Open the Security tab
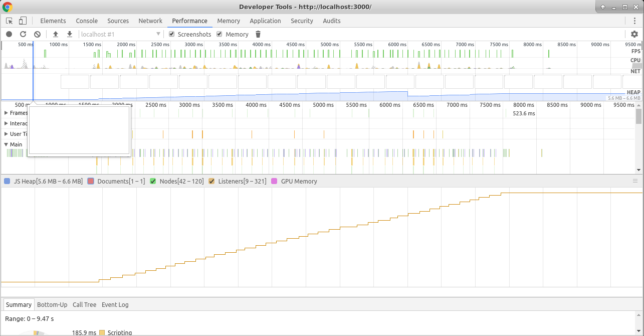The image size is (644, 336). (302, 21)
